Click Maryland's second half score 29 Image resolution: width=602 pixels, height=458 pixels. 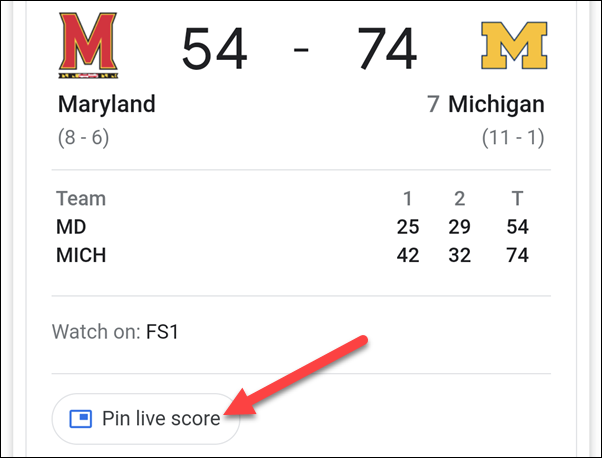point(460,227)
